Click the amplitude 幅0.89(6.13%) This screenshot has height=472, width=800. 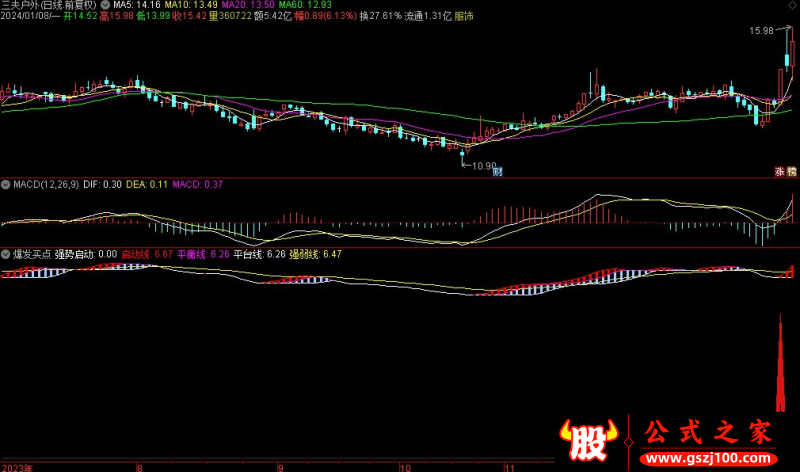coord(326,16)
